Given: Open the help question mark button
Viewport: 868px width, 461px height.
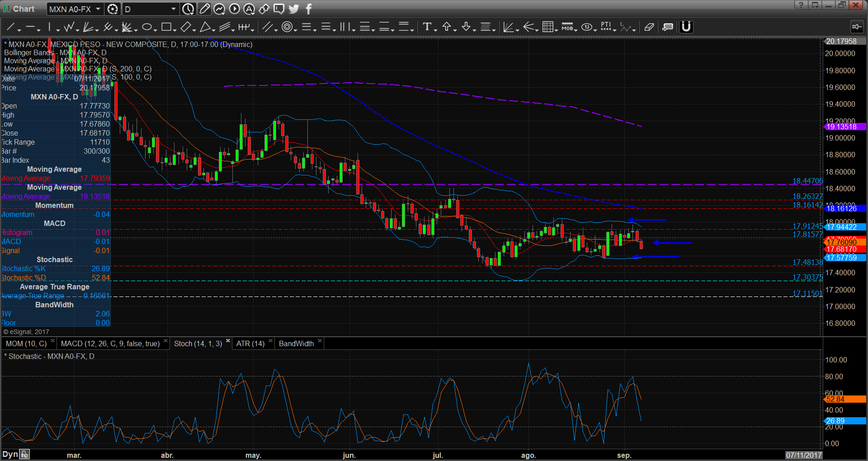Looking at the screenshot, I should click(801, 5).
